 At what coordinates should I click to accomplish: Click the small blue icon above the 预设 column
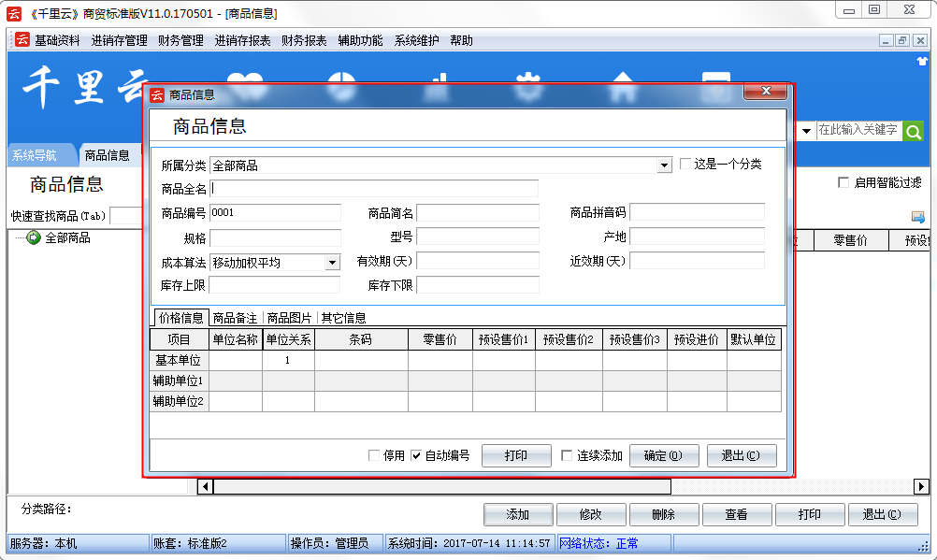tap(917, 217)
